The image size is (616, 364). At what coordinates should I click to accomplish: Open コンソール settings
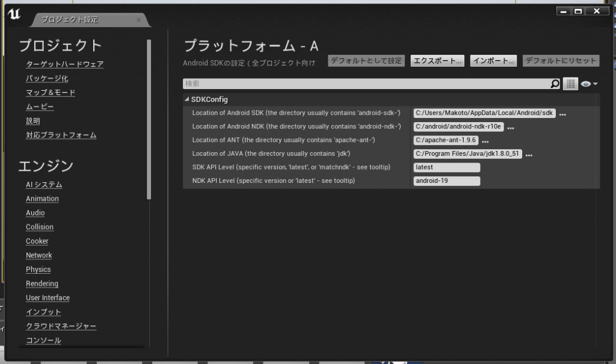[x=43, y=340]
